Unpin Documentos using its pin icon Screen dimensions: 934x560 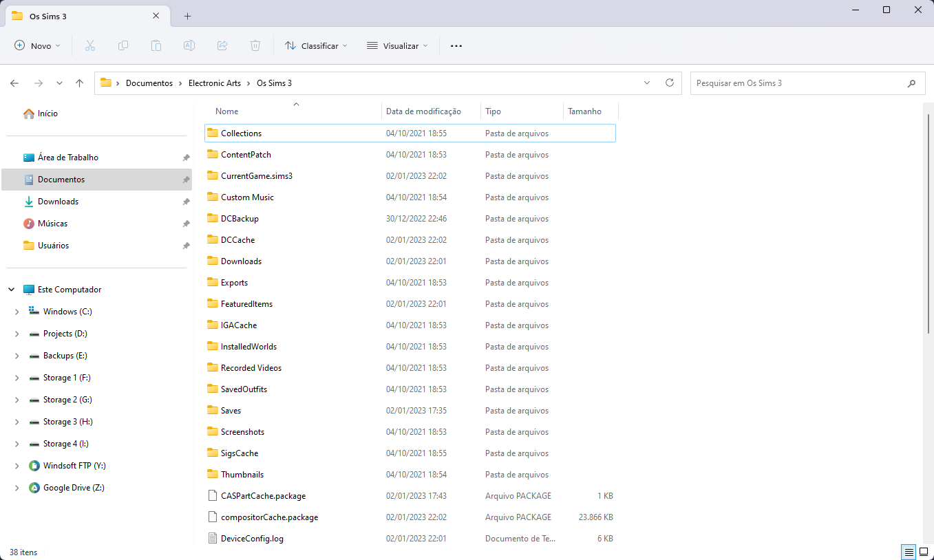(x=186, y=180)
